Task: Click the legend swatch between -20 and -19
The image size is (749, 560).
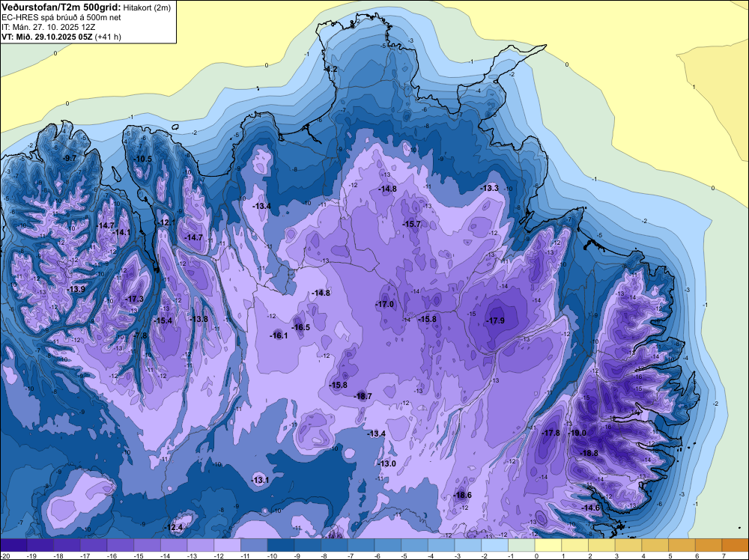Action: click(13, 545)
